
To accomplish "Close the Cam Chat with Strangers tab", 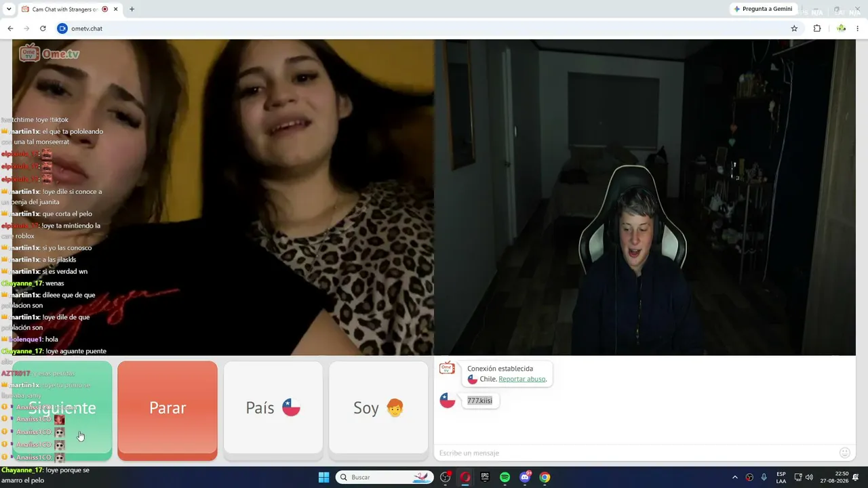I will [x=116, y=9].
